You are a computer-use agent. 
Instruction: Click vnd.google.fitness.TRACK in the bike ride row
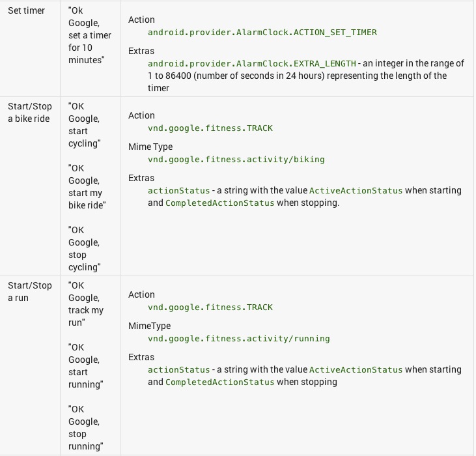click(210, 128)
